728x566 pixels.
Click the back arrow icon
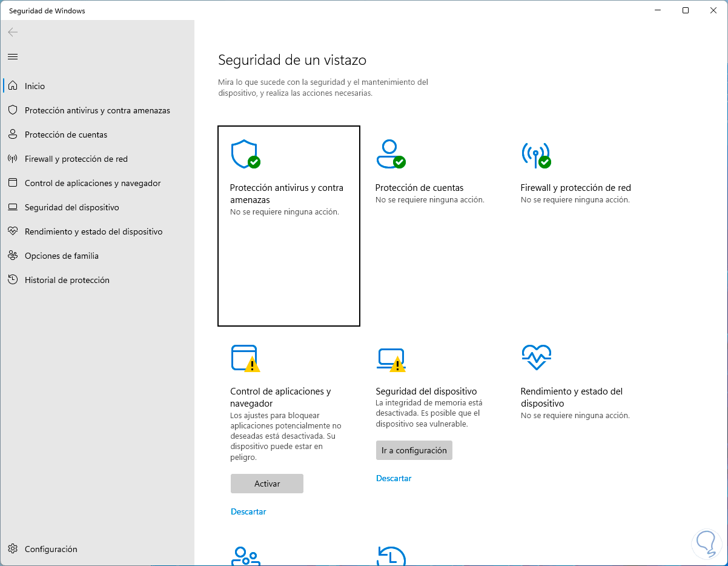click(13, 32)
